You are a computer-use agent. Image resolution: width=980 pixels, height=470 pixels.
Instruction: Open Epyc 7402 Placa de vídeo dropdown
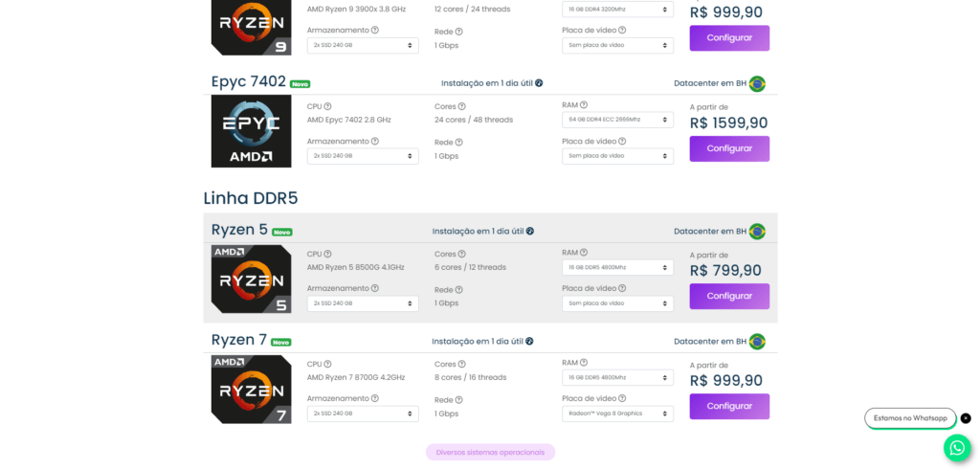[x=617, y=156]
